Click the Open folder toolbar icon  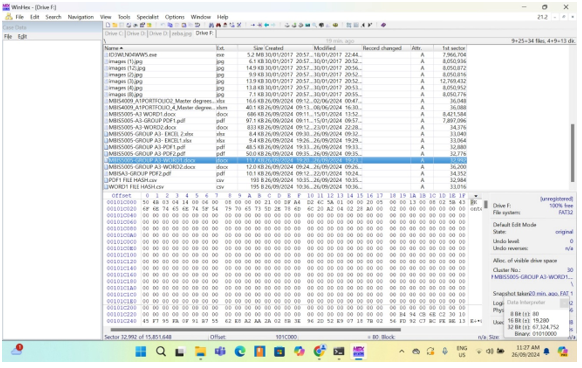(x=115, y=25)
